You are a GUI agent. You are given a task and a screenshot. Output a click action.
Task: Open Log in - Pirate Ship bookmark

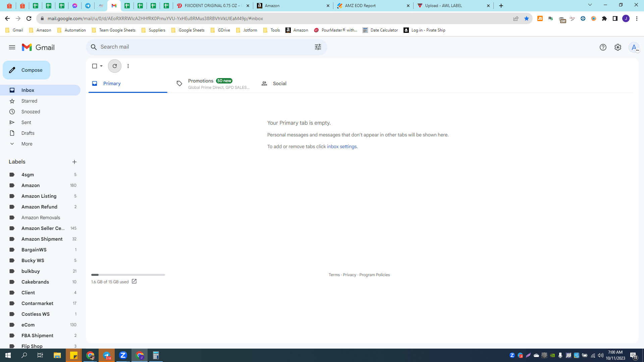pos(424,30)
